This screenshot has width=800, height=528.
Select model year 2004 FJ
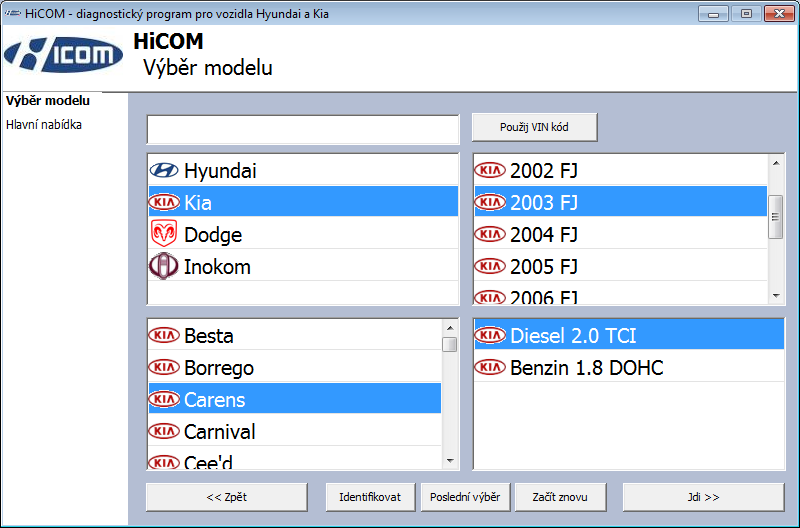(x=621, y=234)
